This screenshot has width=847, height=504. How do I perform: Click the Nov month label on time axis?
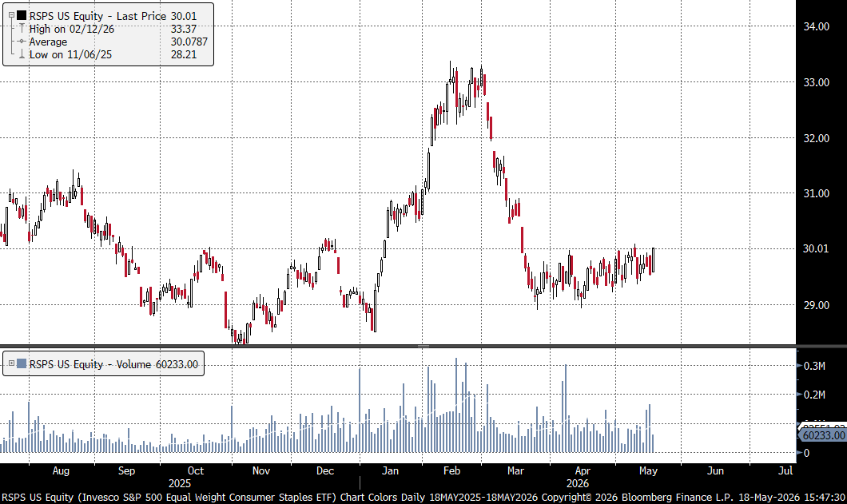coord(261,470)
